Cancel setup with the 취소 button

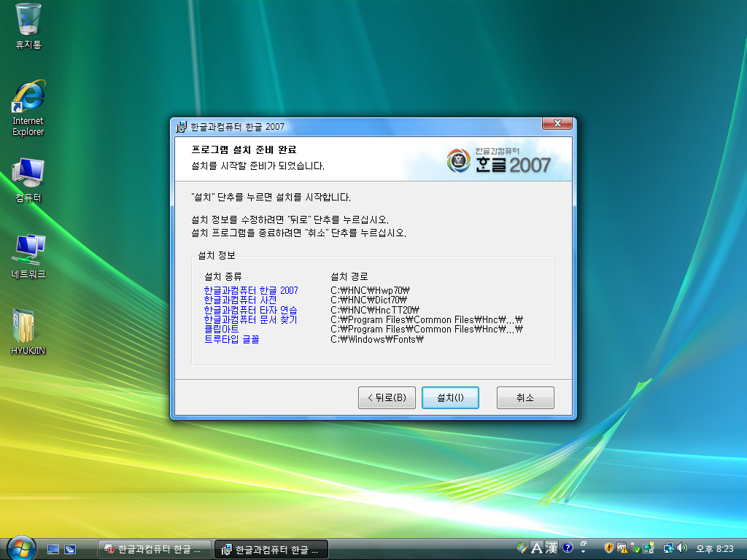click(x=525, y=397)
